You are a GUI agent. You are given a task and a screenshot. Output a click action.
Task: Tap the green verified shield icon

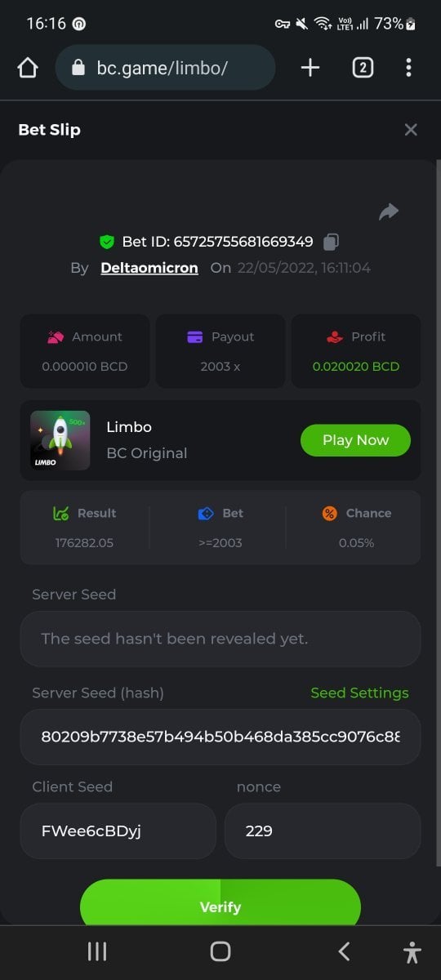tap(106, 242)
